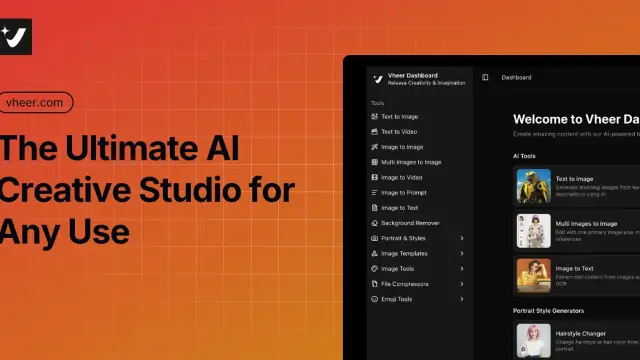Click the Multi Images to Image grid icon
Screen dimensions: 640x360
[374, 162]
